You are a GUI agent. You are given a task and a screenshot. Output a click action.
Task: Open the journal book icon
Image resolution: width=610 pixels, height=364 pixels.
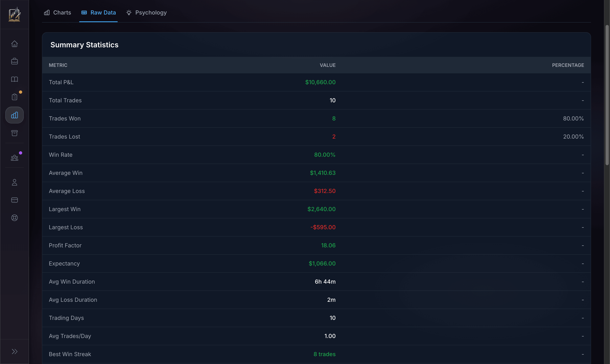click(x=15, y=79)
